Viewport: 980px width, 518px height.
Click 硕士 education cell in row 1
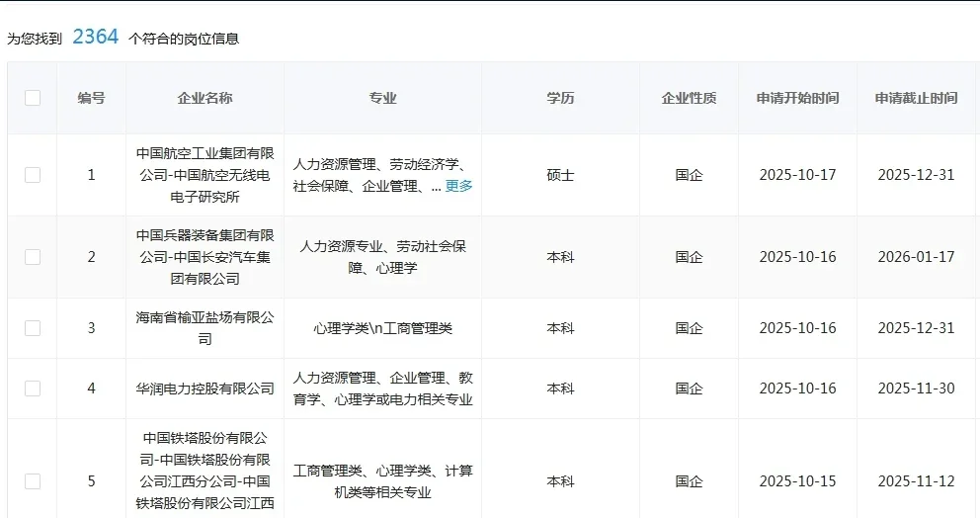coord(560,175)
